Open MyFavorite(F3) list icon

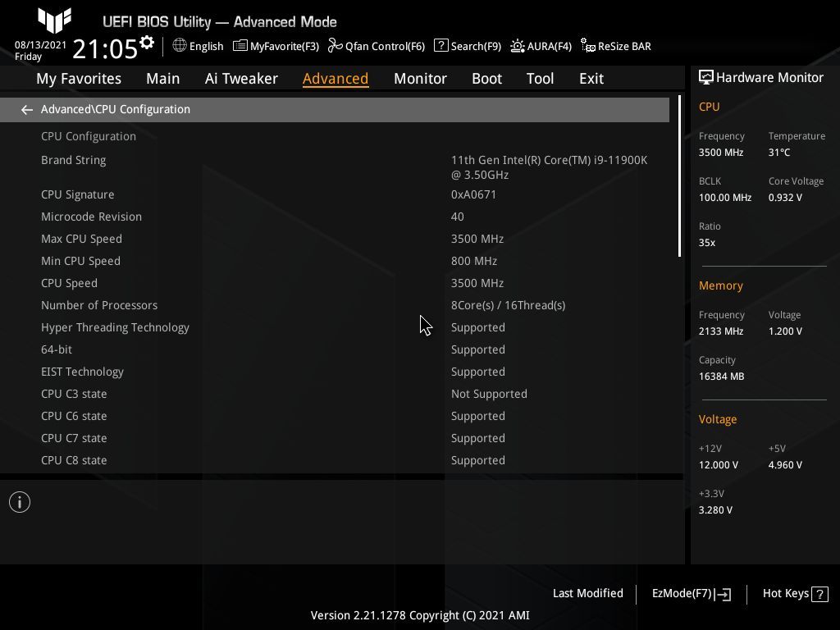(240, 46)
